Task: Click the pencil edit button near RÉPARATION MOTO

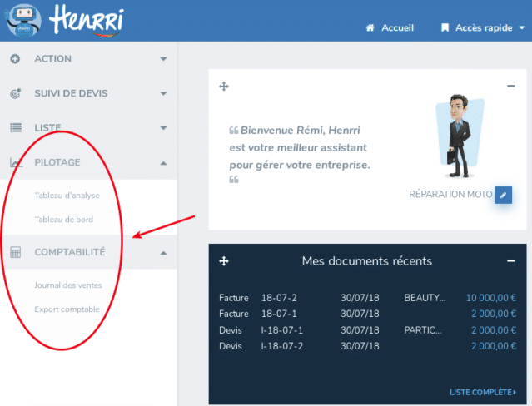Action: pos(503,195)
